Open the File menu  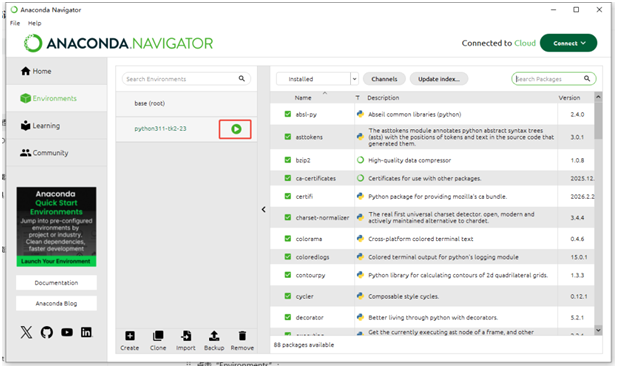pyautogui.click(x=15, y=23)
